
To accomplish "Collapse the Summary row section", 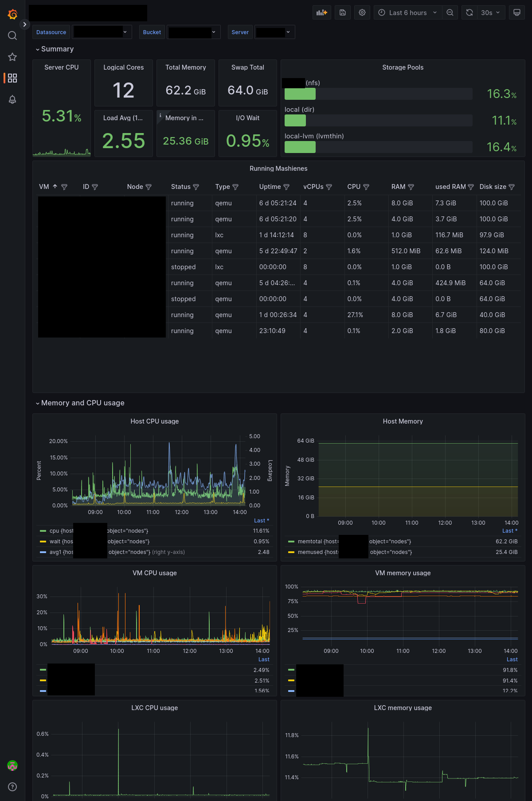I will [57, 49].
